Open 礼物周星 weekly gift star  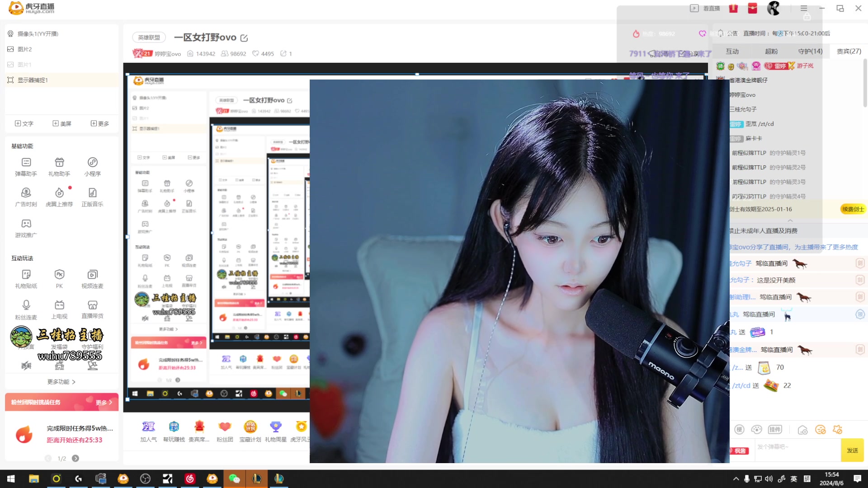coord(275,431)
